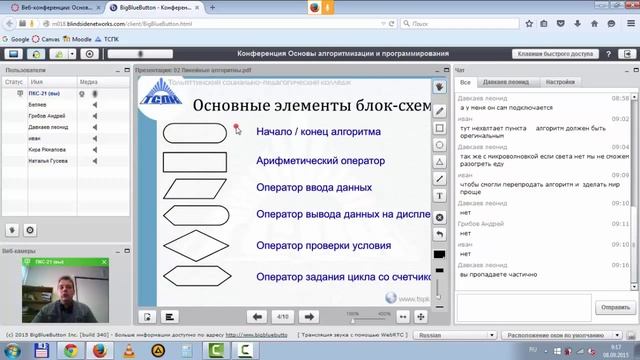Select the circle whiteboard tool
Image resolution: width=640 pixels, height=360 pixels.
tap(440, 145)
